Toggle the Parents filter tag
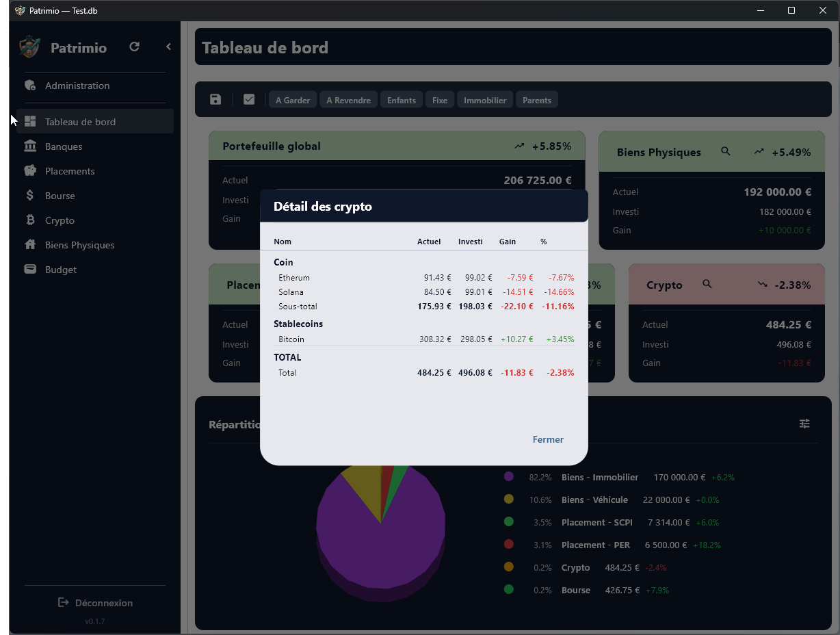The image size is (840, 635). (537, 100)
